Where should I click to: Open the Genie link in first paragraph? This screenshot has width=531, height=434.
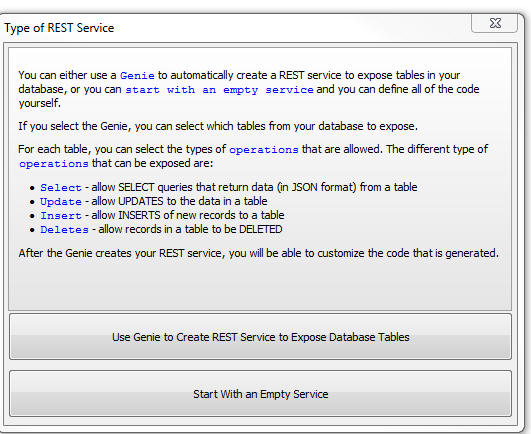coord(137,75)
